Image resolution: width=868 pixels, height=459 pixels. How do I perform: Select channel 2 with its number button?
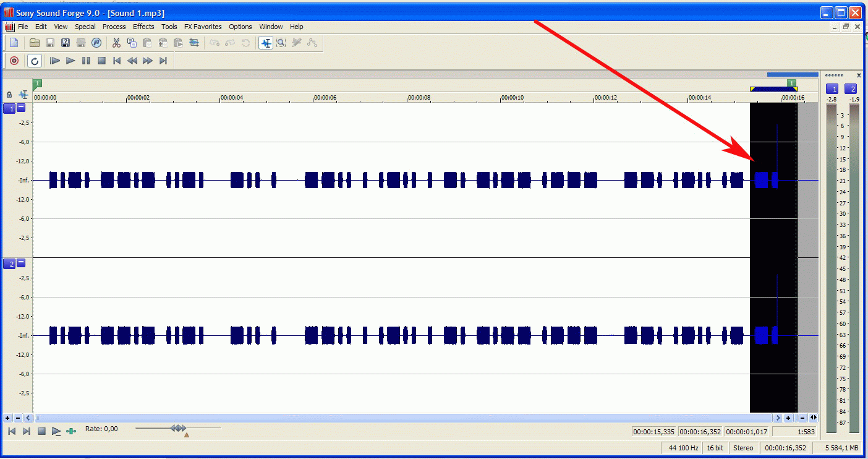pos(9,264)
